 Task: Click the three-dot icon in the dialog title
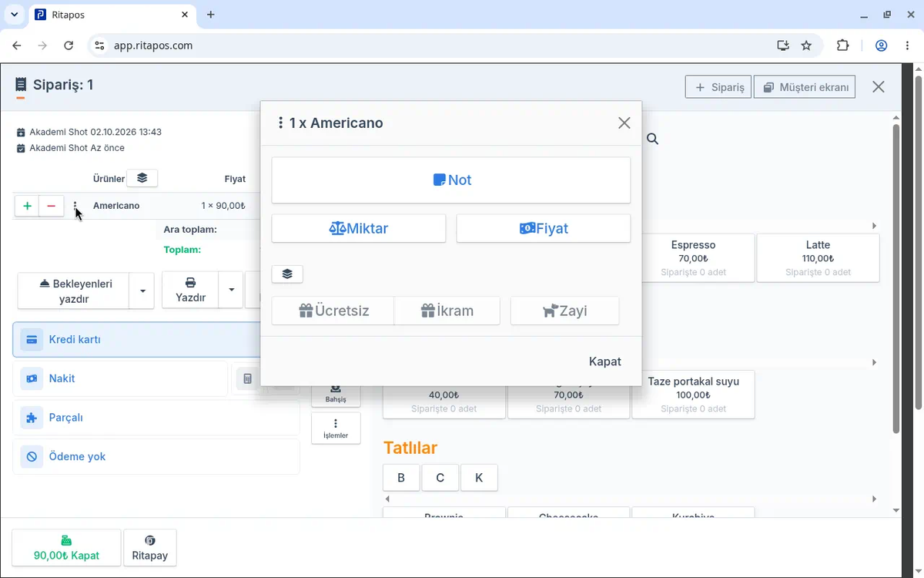coord(280,123)
